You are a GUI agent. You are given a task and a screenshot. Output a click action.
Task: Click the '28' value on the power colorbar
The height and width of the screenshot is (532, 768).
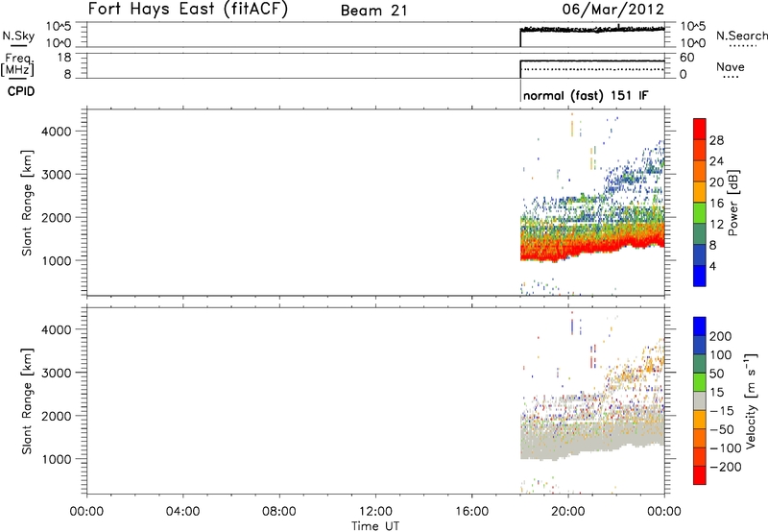coord(716,140)
